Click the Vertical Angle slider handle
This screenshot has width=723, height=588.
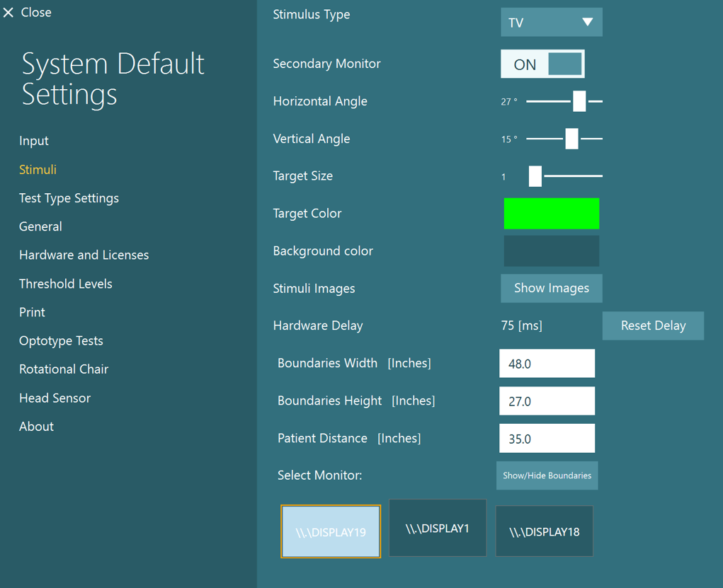[571, 139]
